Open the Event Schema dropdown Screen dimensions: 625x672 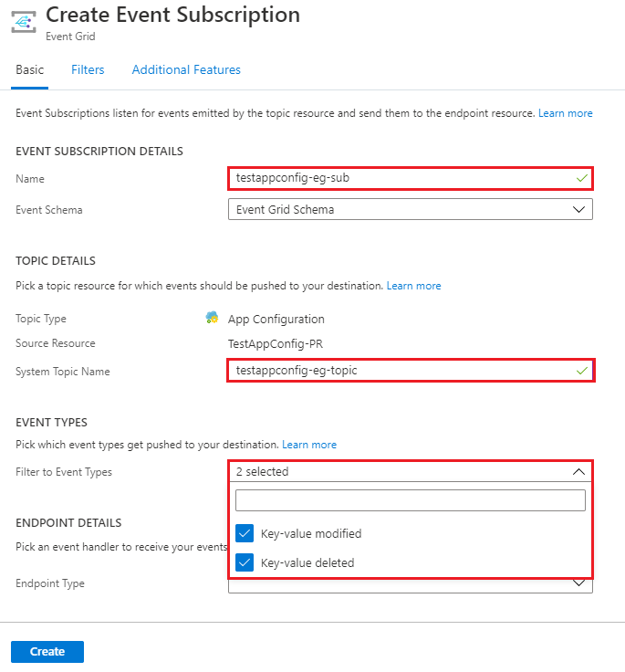(x=410, y=209)
